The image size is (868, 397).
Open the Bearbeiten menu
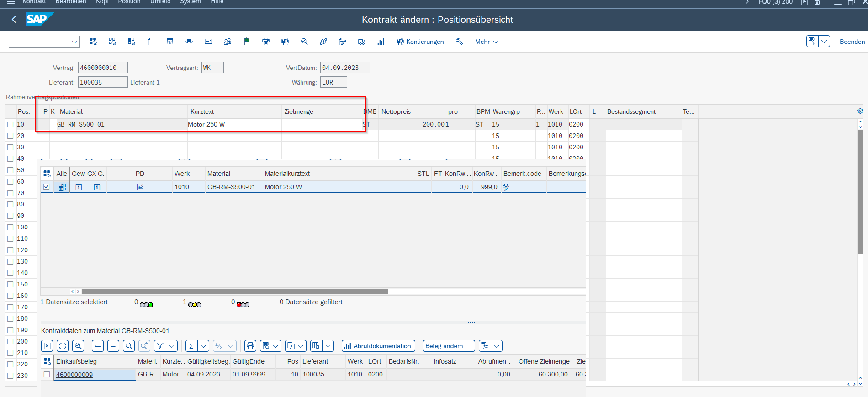71,2
